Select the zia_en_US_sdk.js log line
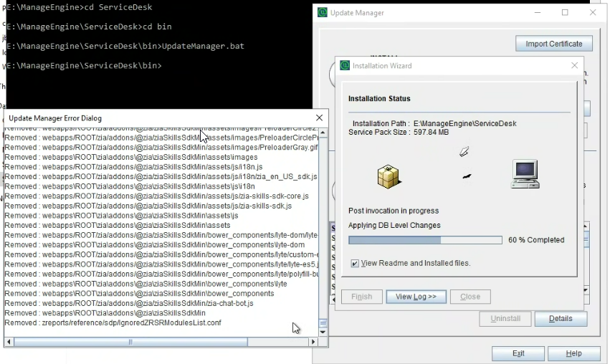The height and width of the screenshot is (364, 610). 161,176
